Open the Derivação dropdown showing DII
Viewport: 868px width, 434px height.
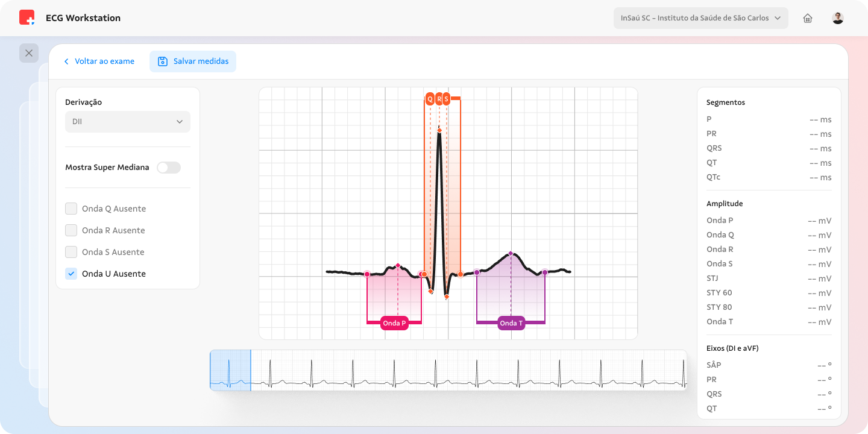point(127,122)
